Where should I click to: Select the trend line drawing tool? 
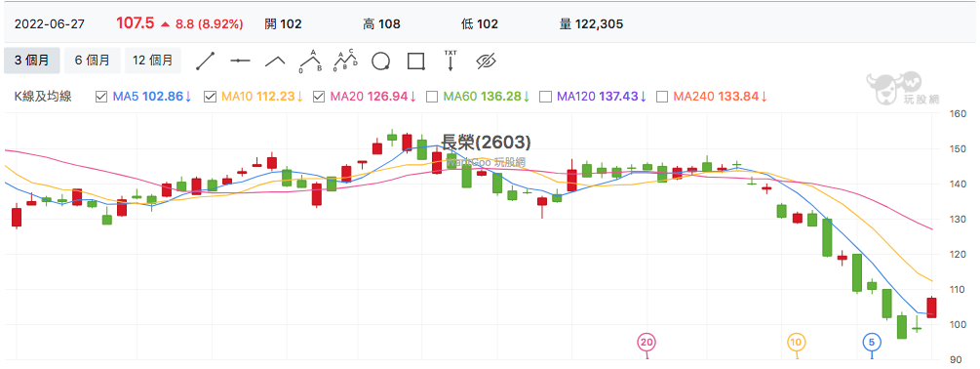coord(206,61)
